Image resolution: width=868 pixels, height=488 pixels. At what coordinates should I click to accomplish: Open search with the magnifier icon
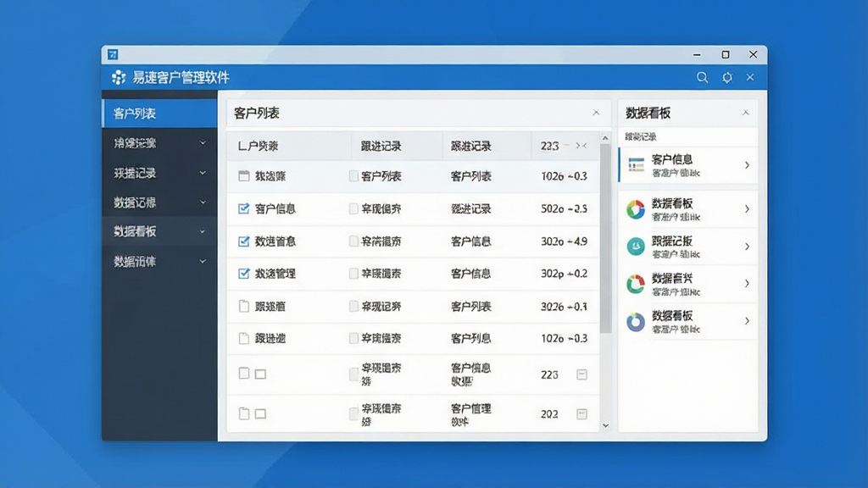tap(702, 77)
